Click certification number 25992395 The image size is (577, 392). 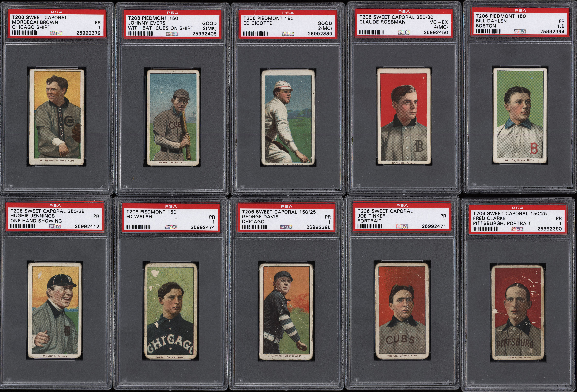tap(318, 227)
